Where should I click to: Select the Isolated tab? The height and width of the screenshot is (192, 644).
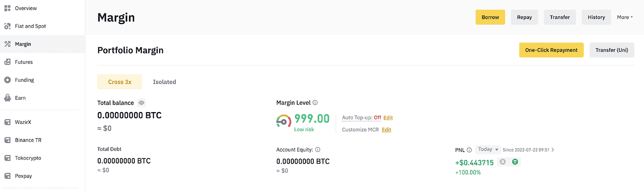click(165, 82)
